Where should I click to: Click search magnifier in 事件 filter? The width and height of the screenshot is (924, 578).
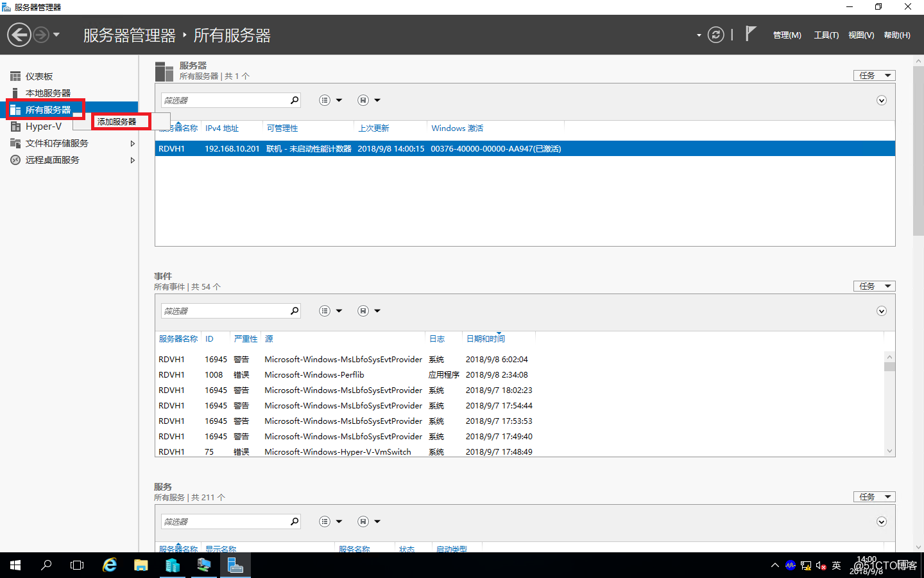pyautogui.click(x=295, y=311)
